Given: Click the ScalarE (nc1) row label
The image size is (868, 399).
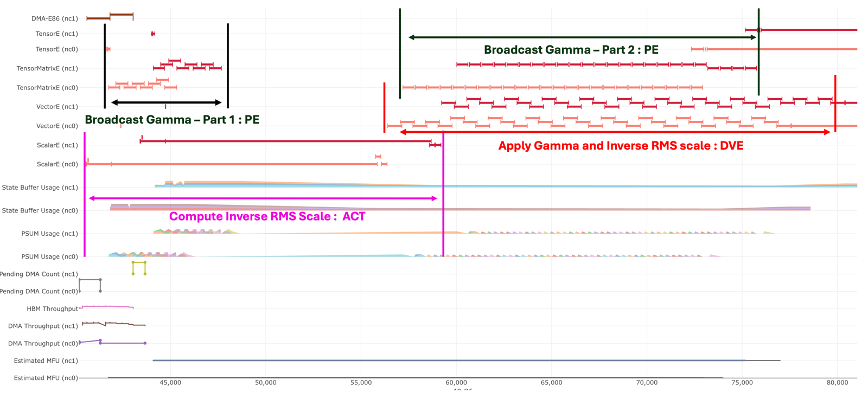Looking at the screenshot, I should (57, 145).
